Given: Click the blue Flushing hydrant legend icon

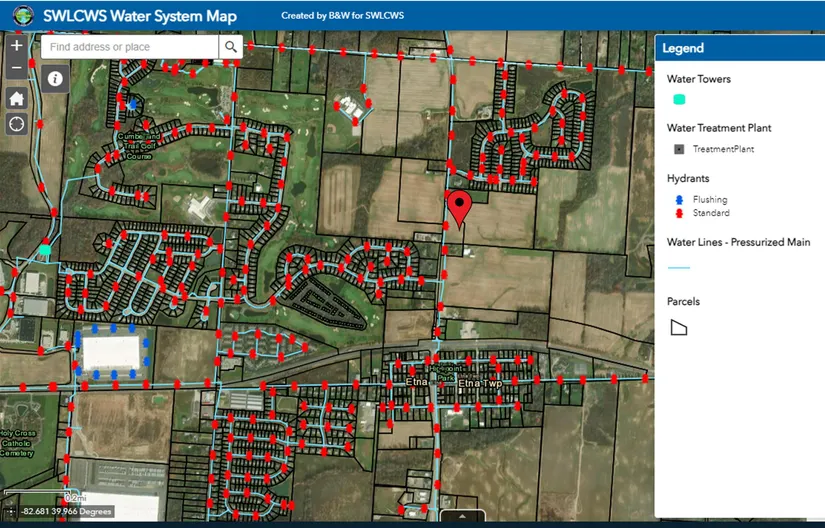Looking at the screenshot, I should point(679,200).
